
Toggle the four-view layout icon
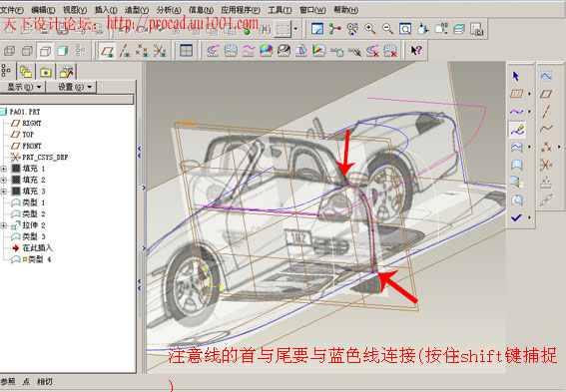point(186,51)
